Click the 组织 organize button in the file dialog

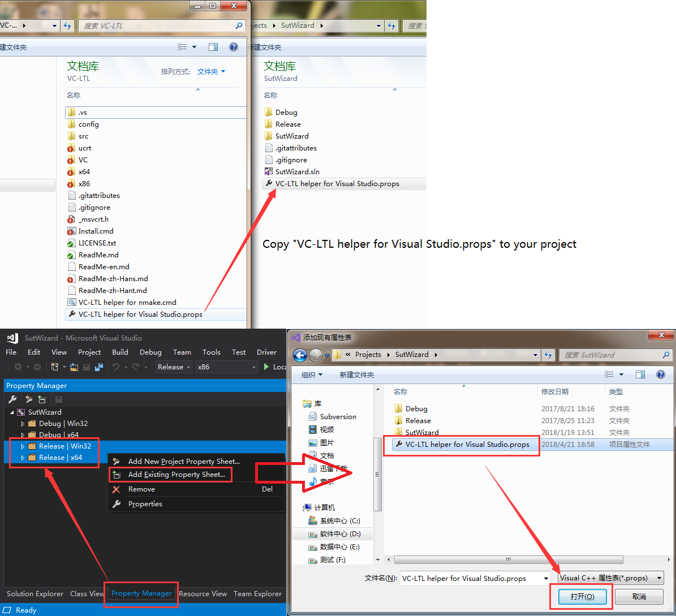(x=312, y=374)
